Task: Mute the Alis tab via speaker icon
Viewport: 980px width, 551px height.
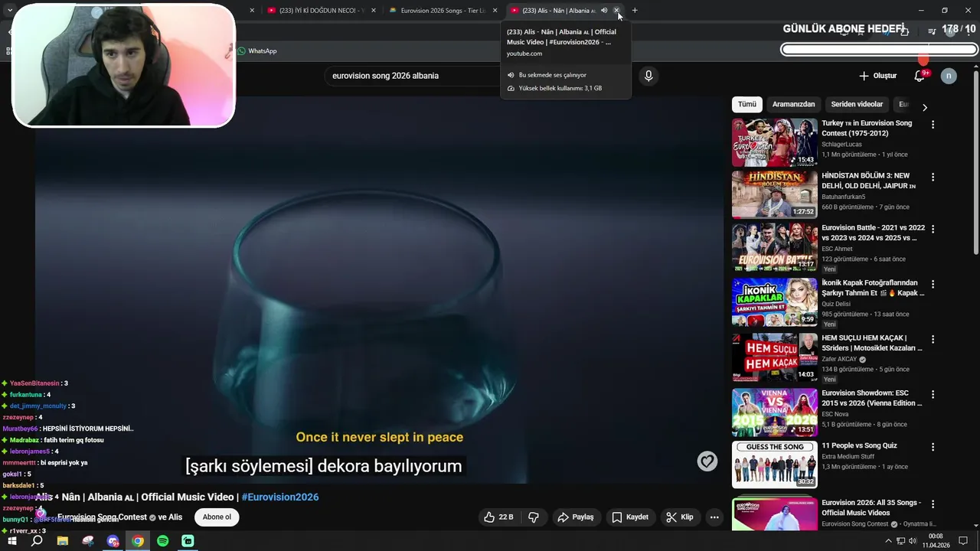Action: [604, 11]
